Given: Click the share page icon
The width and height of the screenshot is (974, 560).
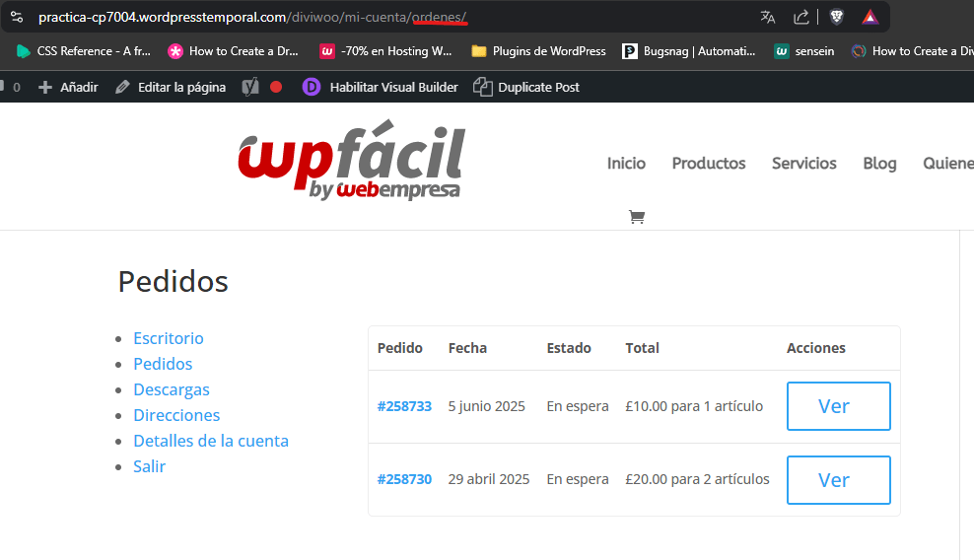Looking at the screenshot, I should pos(801,17).
